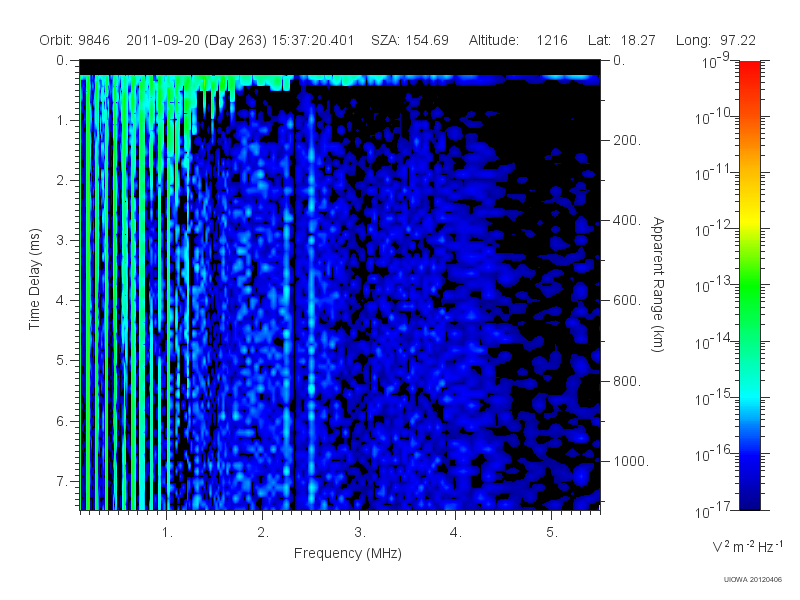Click the Orbit: 9846 header text
Screen dimensions: 800x600
[x=74, y=40]
